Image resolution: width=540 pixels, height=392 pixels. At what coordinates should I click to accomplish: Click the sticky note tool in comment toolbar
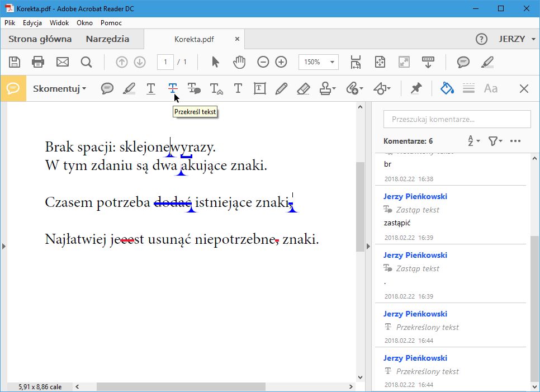click(107, 88)
